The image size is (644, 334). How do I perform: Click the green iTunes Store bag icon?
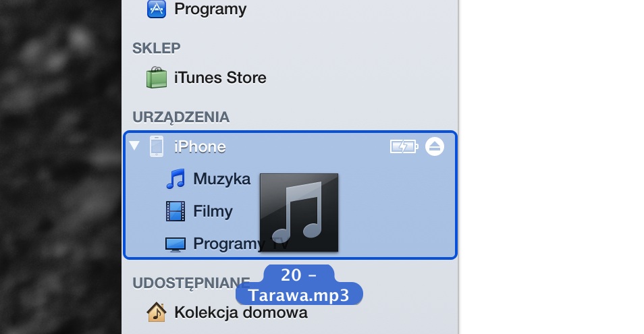[157, 78]
